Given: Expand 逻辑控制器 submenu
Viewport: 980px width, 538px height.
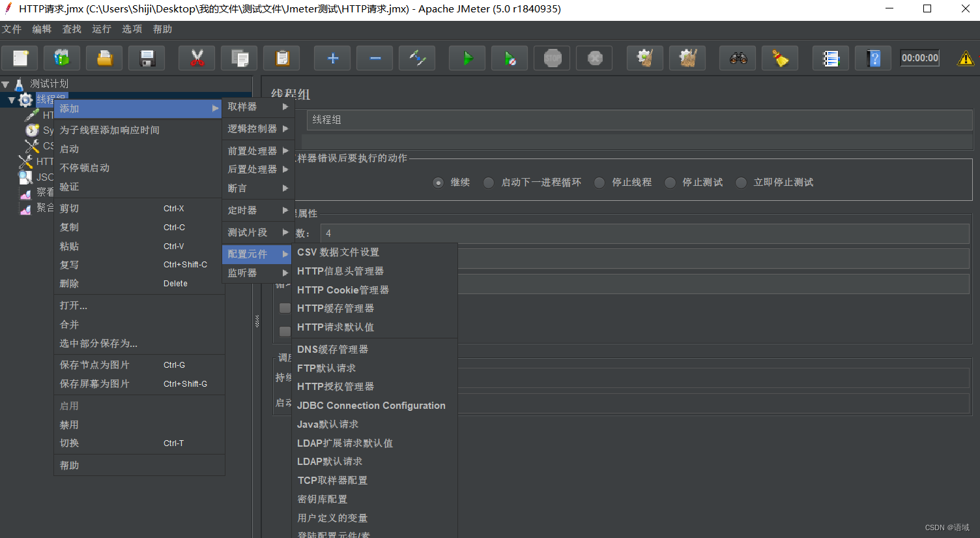Looking at the screenshot, I should [x=258, y=128].
